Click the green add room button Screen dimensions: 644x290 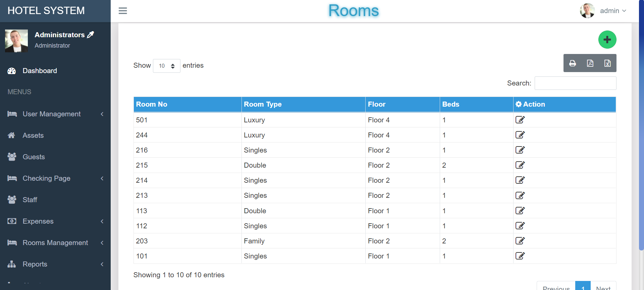(607, 40)
